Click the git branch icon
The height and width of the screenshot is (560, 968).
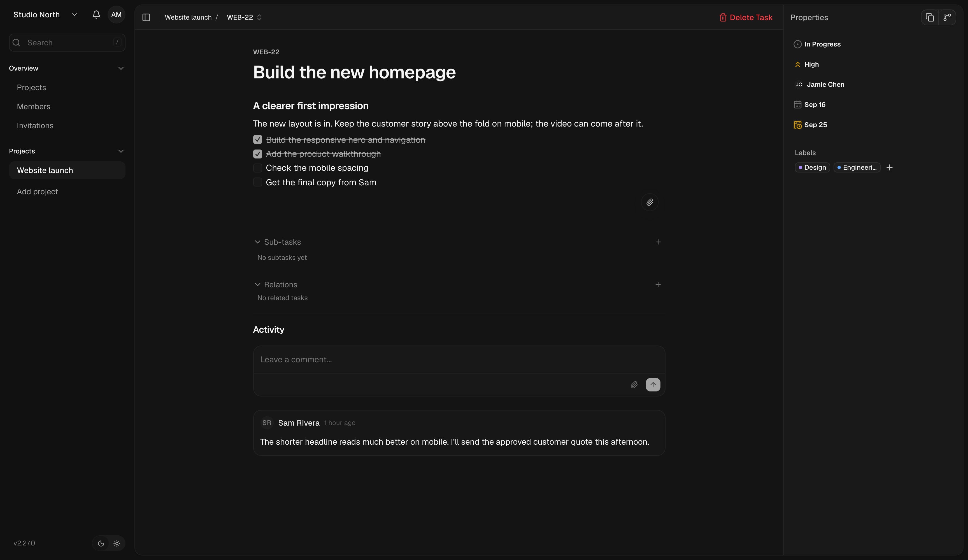pos(947,17)
